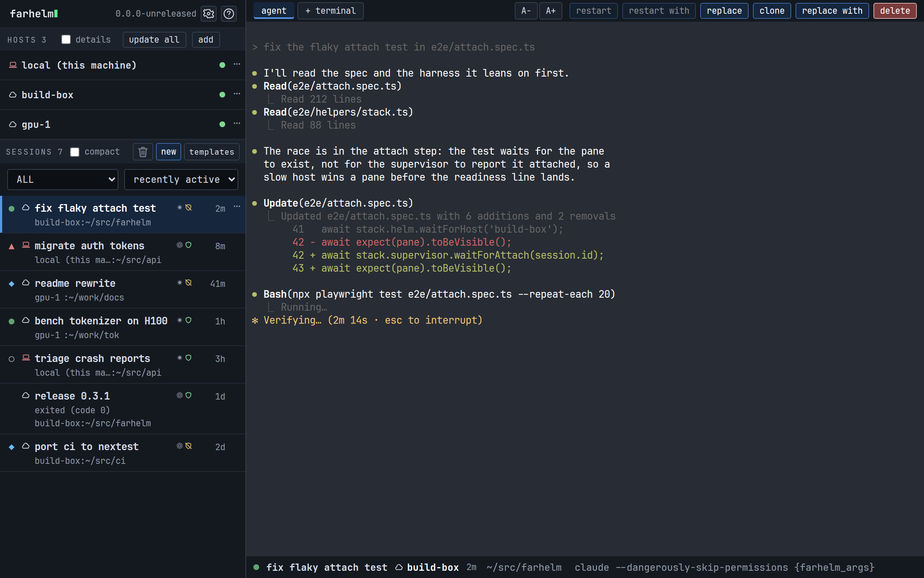Click crossed shield icon on fix flaky attach test

tap(189, 208)
